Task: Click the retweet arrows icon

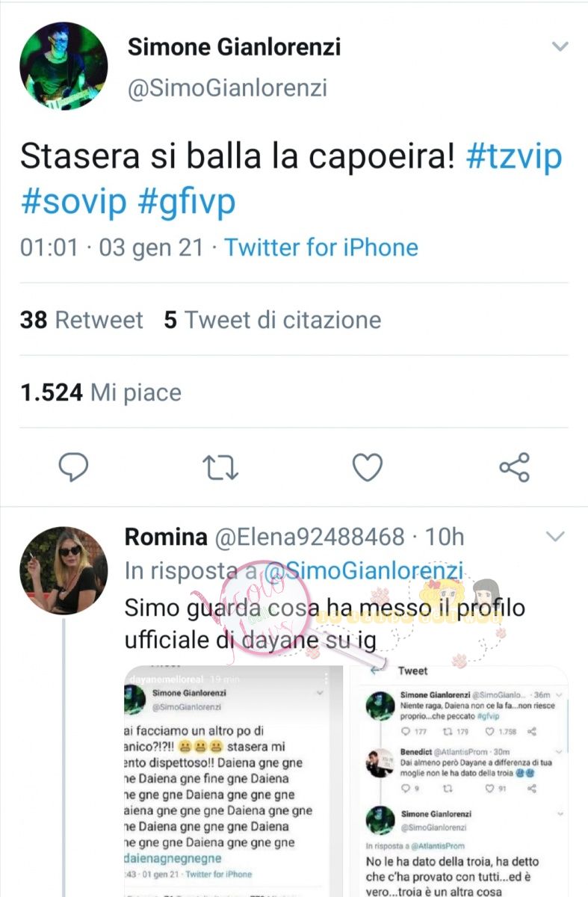Action: [221, 468]
